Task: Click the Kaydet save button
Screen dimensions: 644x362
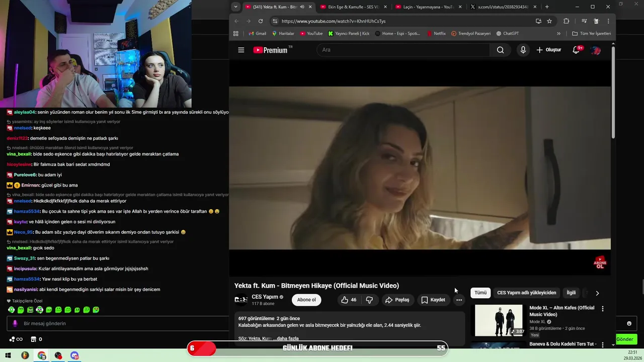Action: tap(433, 300)
